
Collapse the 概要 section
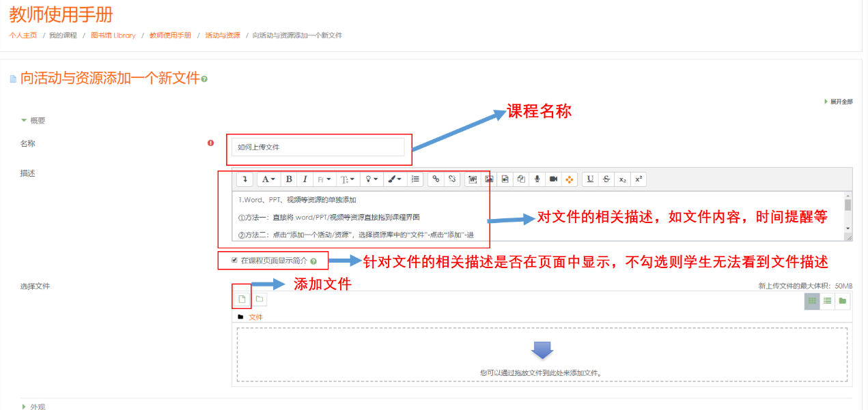[33, 121]
